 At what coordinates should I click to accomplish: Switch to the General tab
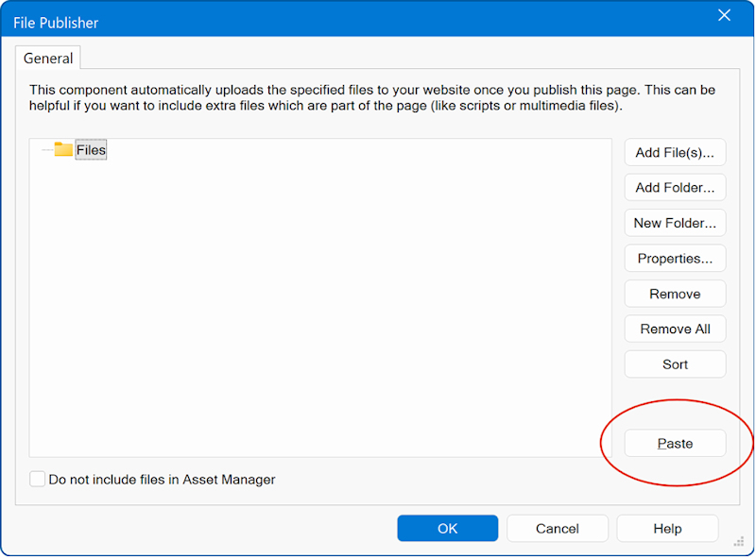[x=48, y=59]
